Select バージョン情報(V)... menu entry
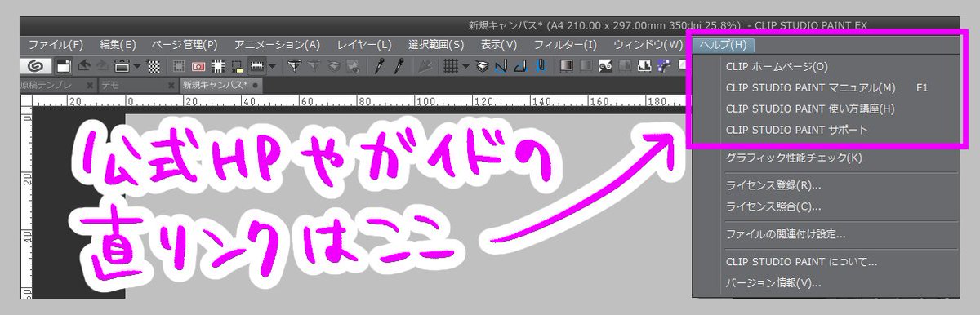The image size is (980, 315). point(773,283)
